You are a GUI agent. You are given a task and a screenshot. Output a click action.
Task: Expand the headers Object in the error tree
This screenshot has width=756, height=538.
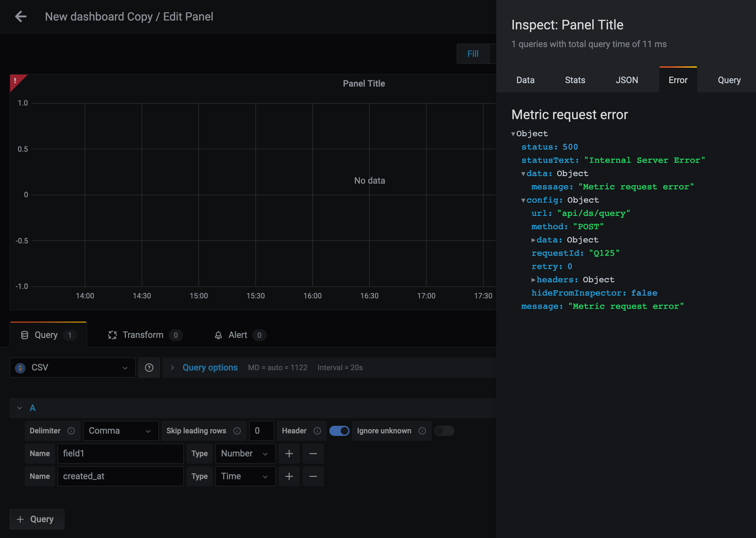pyautogui.click(x=533, y=280)
